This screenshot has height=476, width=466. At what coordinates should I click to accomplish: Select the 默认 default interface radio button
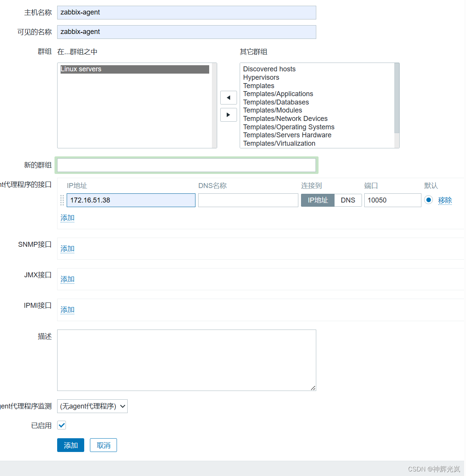click(429, 200)
